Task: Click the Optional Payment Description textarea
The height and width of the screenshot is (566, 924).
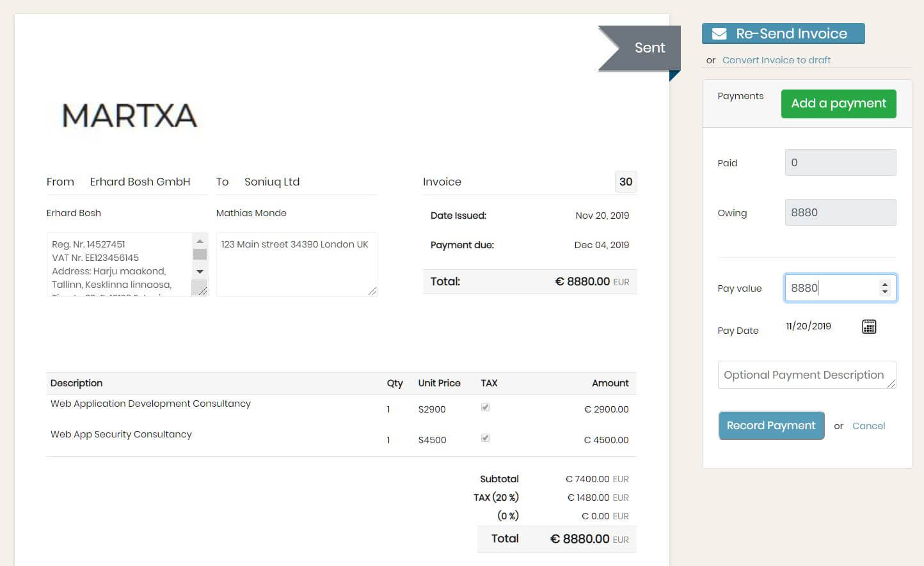Action: pyautogui.click(x=807, y=375)
